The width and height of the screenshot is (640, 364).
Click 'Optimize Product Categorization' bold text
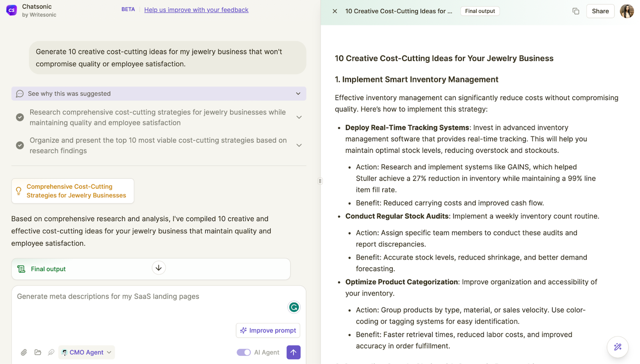(401, 282)
